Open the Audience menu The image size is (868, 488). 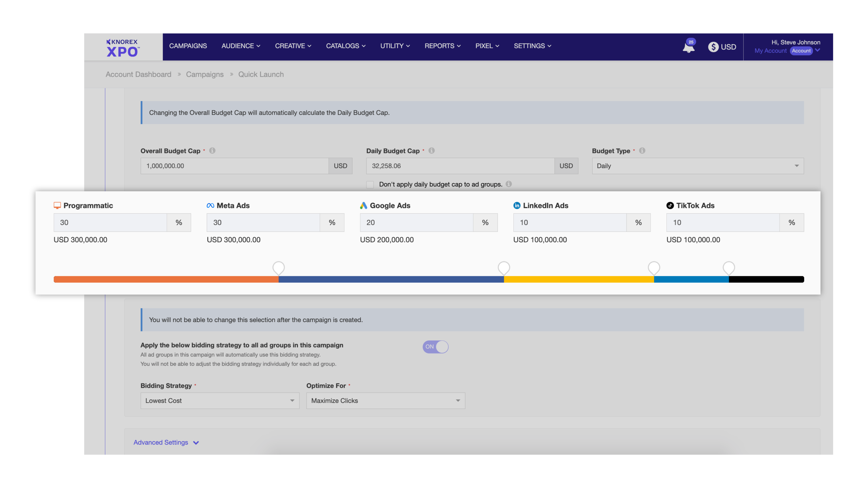click(241, 46)
